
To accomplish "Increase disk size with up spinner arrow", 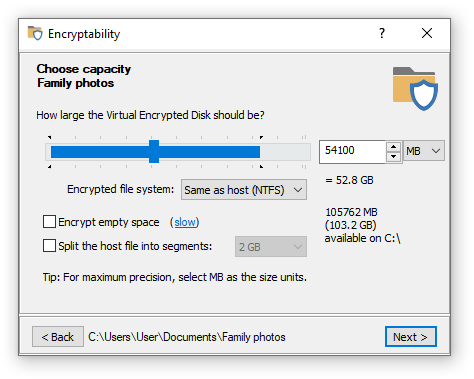I will point(394,147).
